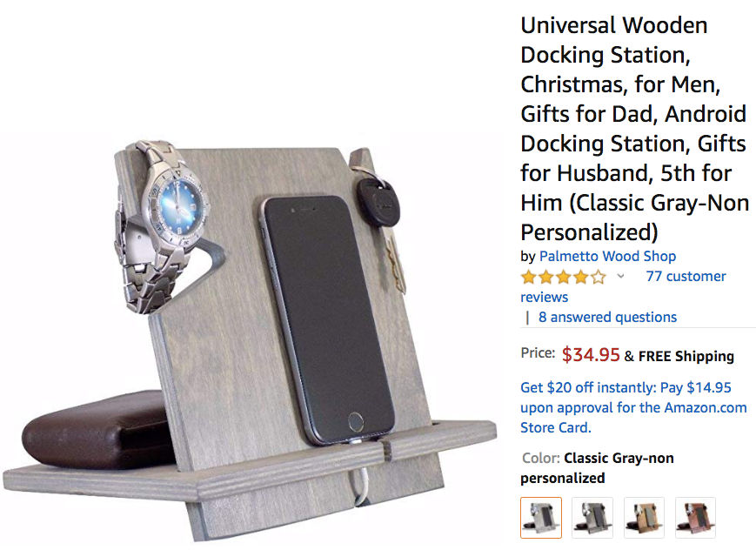Screen dimensions: 756x550
Task: Click the Get $20 off Store Card offer
Action: coord(633,407)
